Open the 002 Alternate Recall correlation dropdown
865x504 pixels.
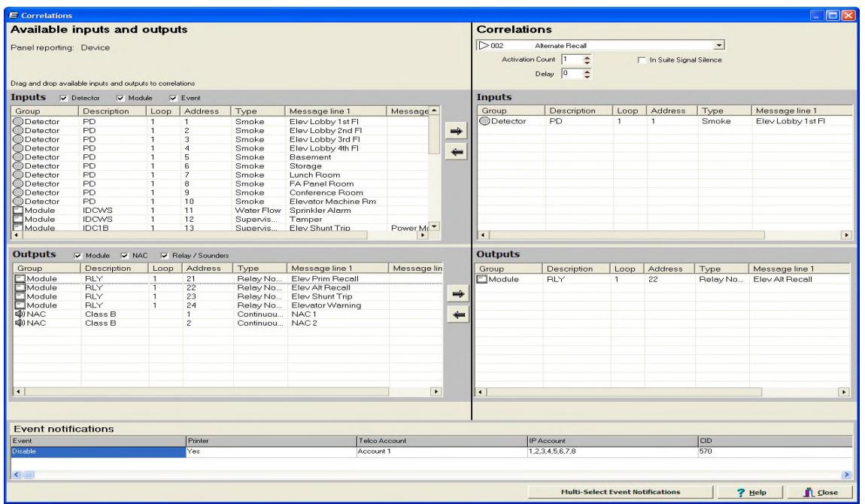coord(718,46)
